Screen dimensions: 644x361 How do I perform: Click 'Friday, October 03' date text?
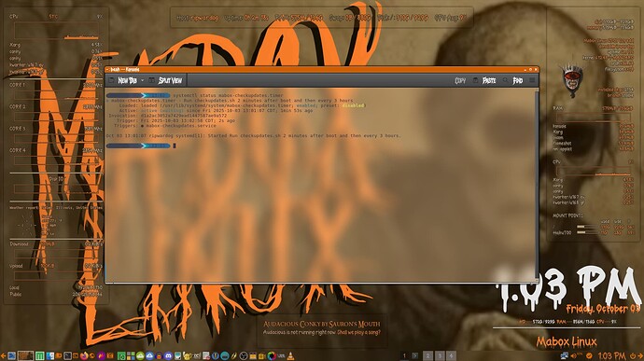tap(603, 309)
